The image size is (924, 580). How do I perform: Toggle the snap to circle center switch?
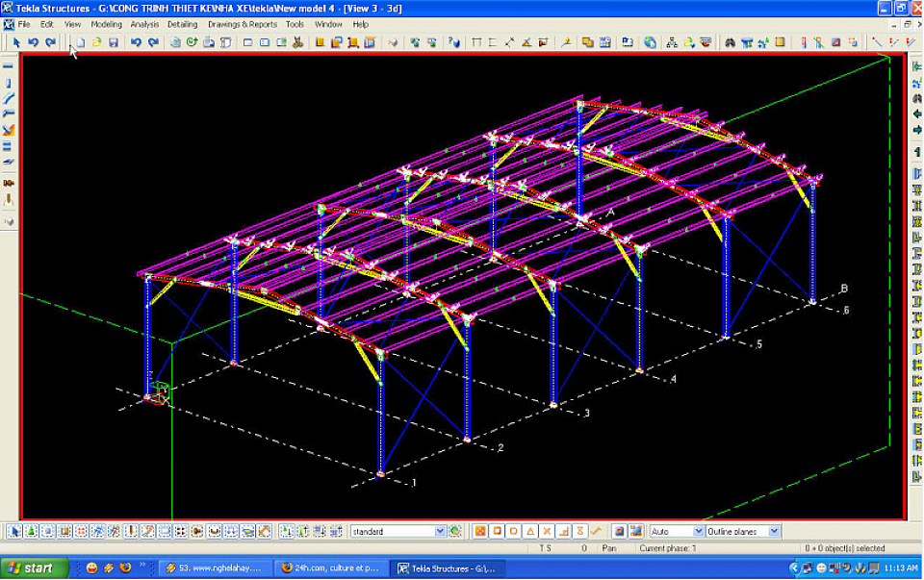(x=514, y=531)
